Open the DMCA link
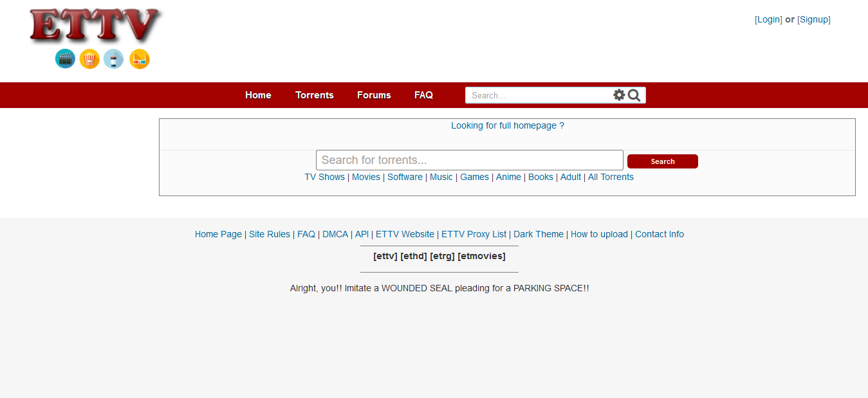868x398 pixels. [x=335, y=234]
